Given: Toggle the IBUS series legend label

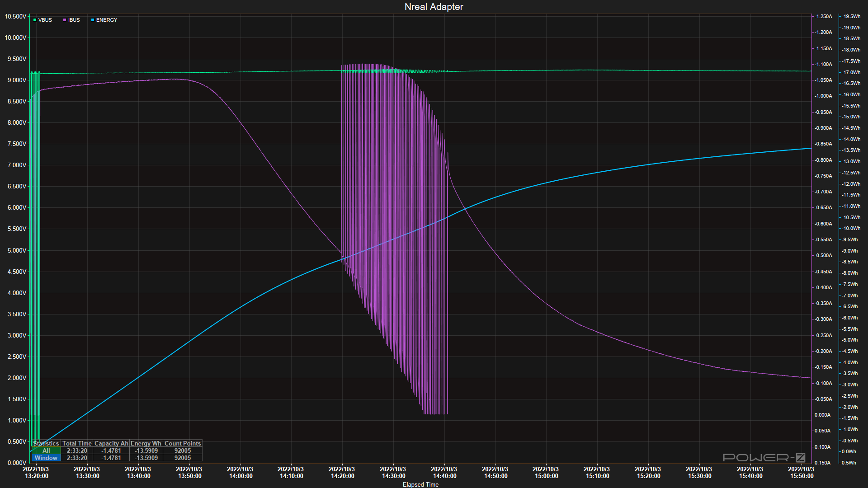Looking at the screenshot, I should pos(74,20).
